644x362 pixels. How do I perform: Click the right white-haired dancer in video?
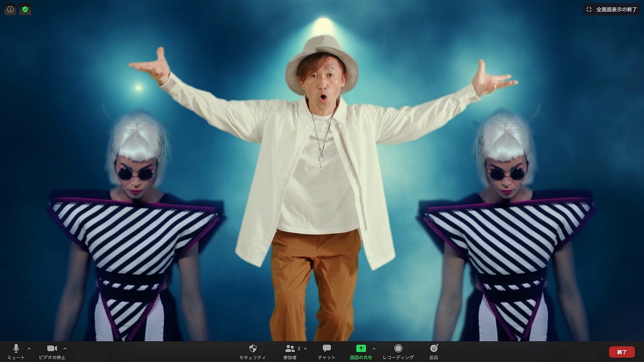point(507,226)
